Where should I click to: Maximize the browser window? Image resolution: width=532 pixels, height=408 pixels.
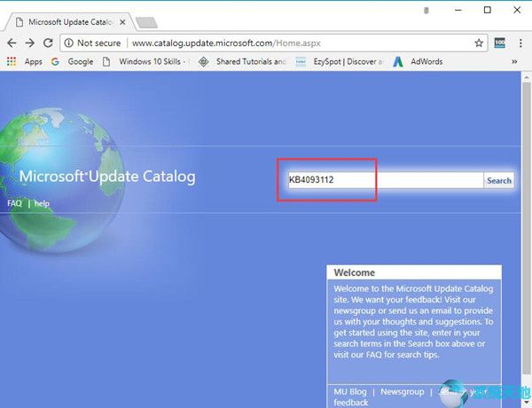pyautogui.click(x=487, y=10)
